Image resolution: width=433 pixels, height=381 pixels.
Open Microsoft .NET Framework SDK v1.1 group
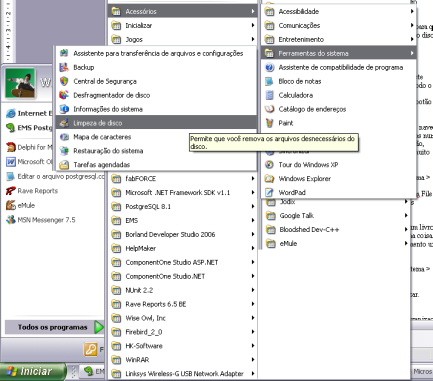pyautogui.click(x=183, y=193)
